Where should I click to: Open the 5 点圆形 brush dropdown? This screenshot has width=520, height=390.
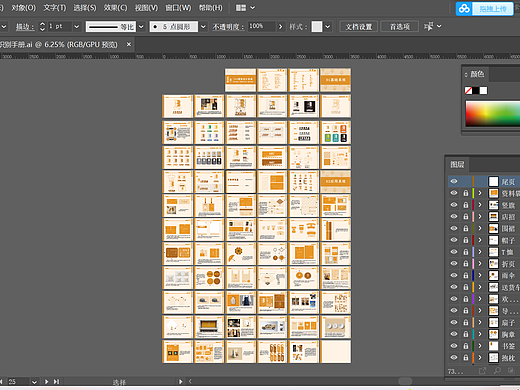click(x=203, y=27)
